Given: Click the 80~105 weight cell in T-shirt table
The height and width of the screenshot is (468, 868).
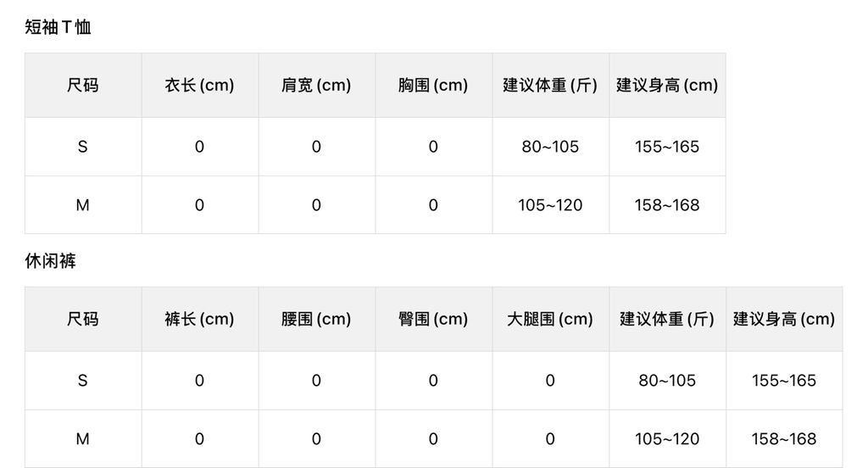Looking at the screenshot, I should (550, 147).
